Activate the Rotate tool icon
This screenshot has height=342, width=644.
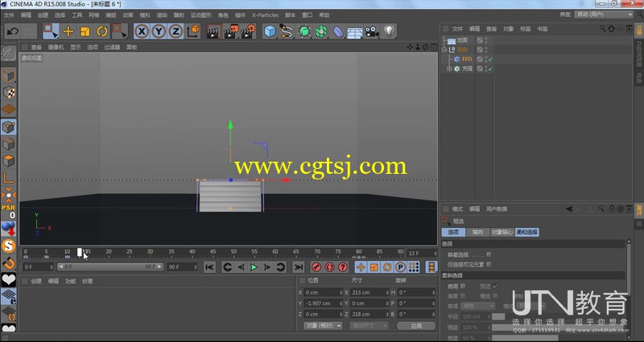[x=102, y=31]
